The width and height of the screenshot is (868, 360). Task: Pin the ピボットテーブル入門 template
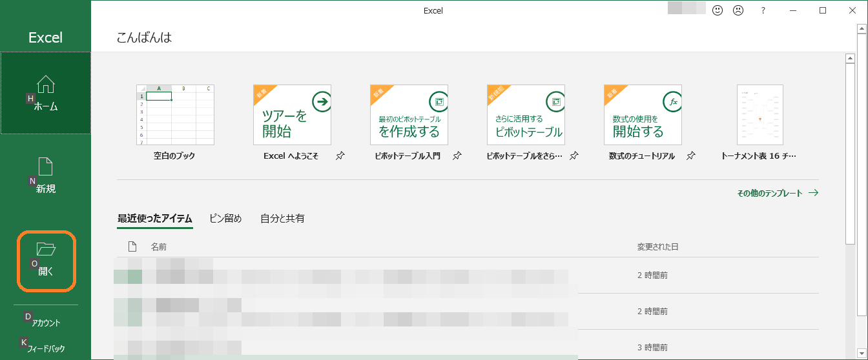point(457,156)
